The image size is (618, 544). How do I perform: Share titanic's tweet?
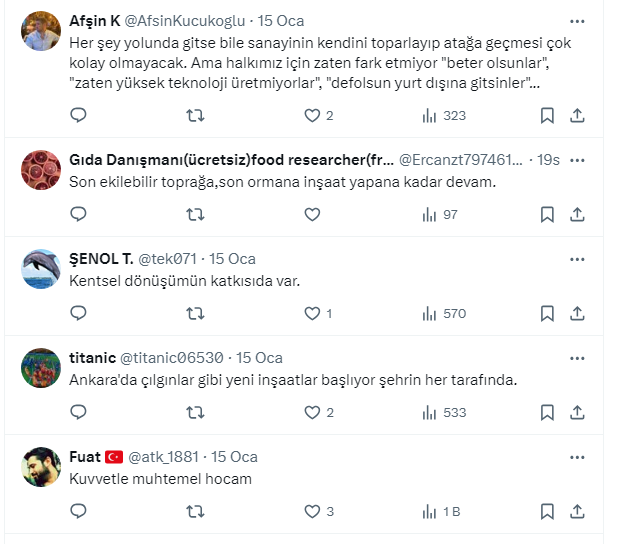point(577,412)
